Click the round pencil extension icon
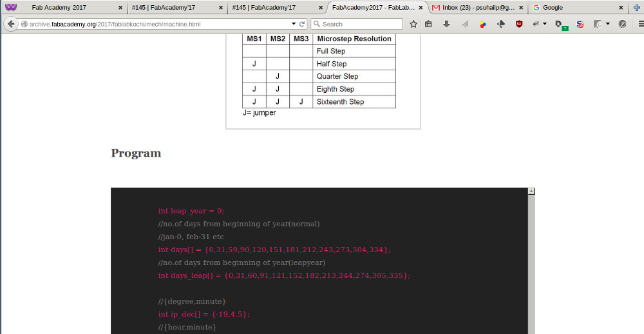The width and height of the screenshot is (644, 334). tap(622, 25)
